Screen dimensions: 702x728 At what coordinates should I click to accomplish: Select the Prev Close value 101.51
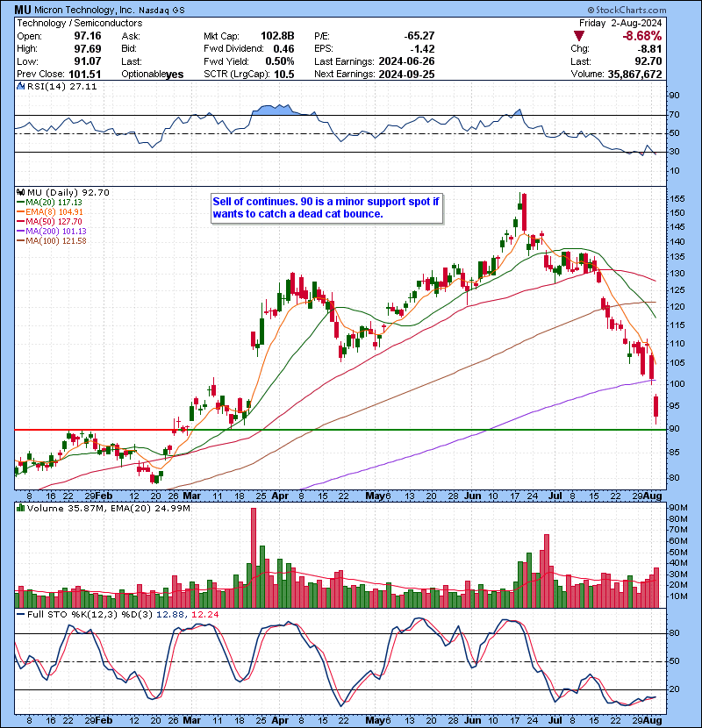pyautogui.click(x=84, y=75)
